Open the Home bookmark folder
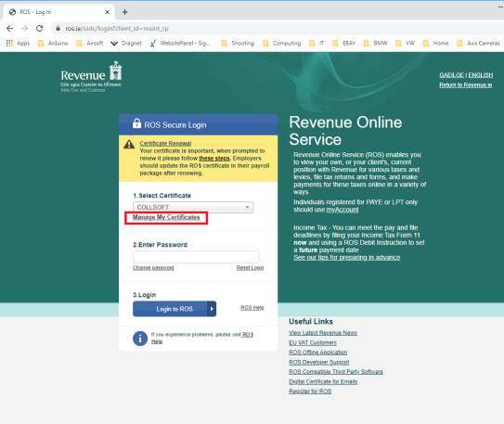Screen dimensions: 504x424 tap(435, 43)
